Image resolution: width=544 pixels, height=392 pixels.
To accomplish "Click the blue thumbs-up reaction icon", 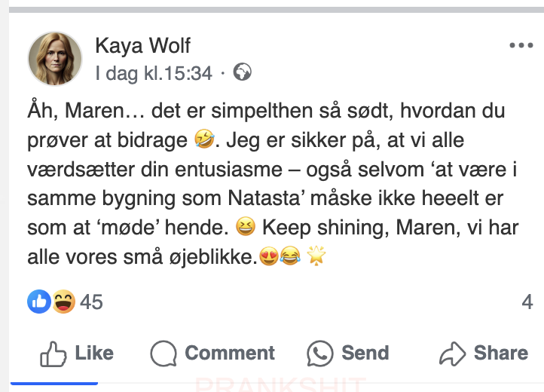I will tap(39, 302).
